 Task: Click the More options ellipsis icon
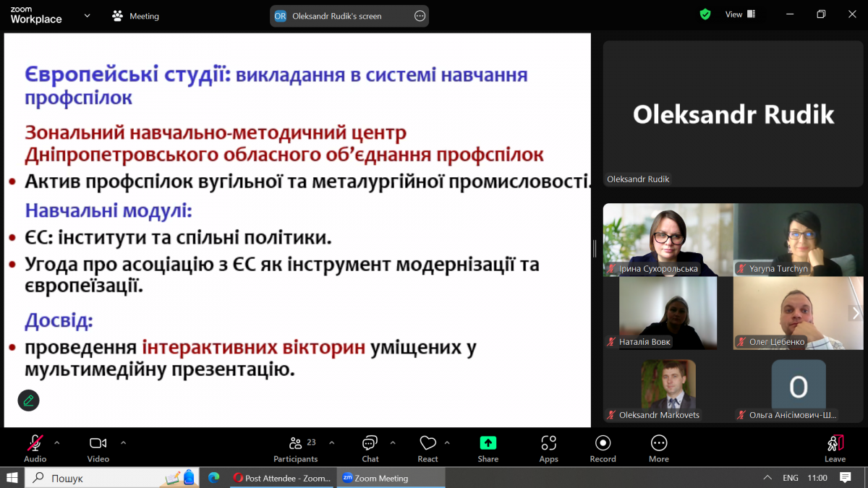click(x=658, y=442)
